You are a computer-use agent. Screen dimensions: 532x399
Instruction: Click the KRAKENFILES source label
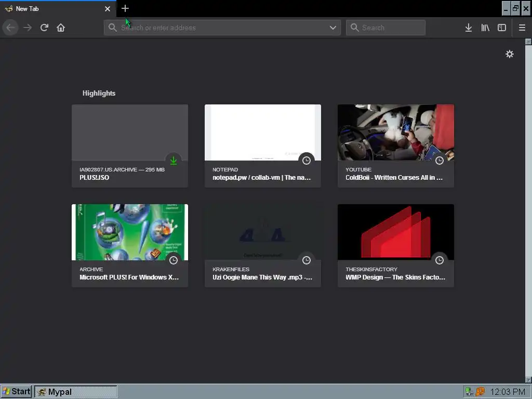[231, 270]
